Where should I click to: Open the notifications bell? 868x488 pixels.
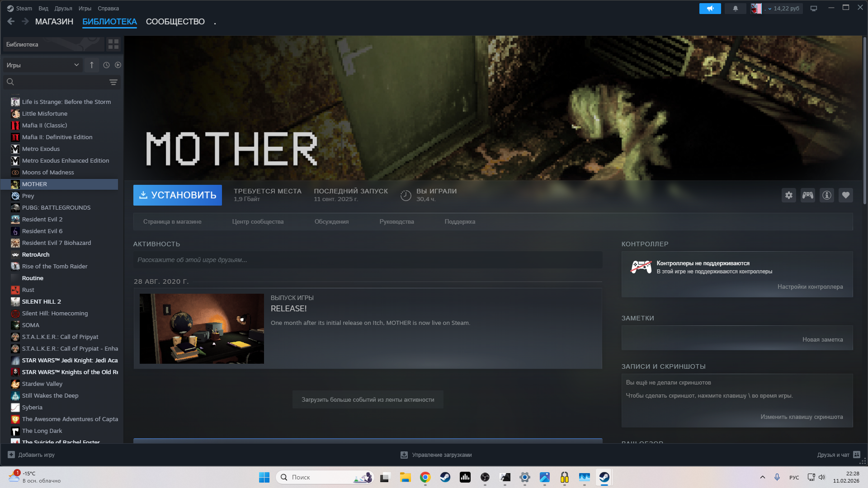(735, 9)
